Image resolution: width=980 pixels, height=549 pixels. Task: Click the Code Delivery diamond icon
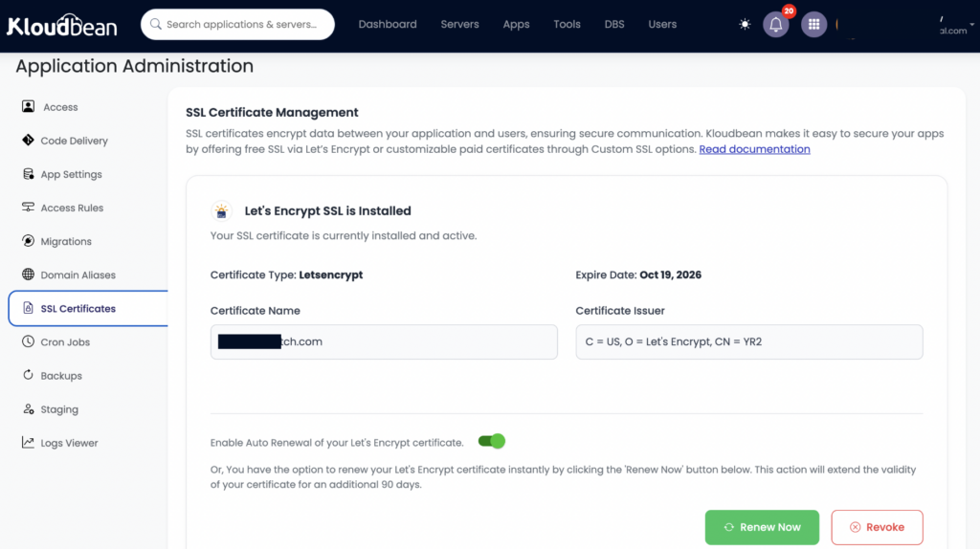coord(28,140)
